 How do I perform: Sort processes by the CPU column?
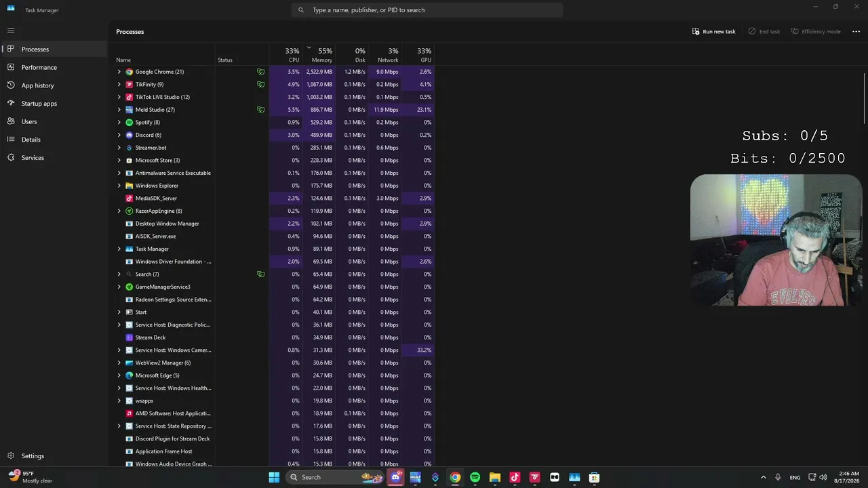(285, 55)
